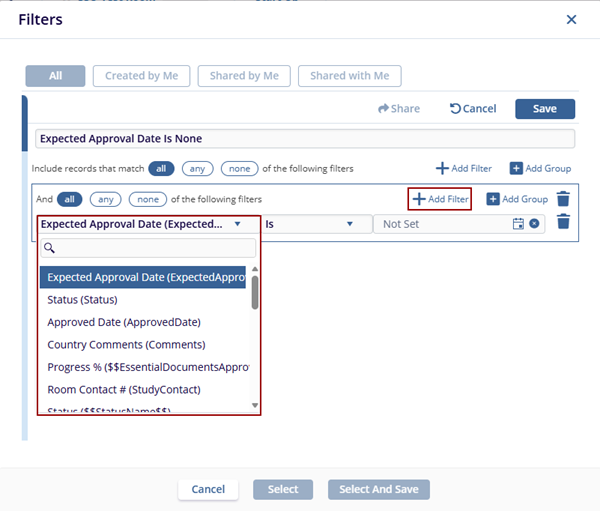Close the Filters dialog with X
Screen dimensions: 600x511
click(x=571, y=19)
